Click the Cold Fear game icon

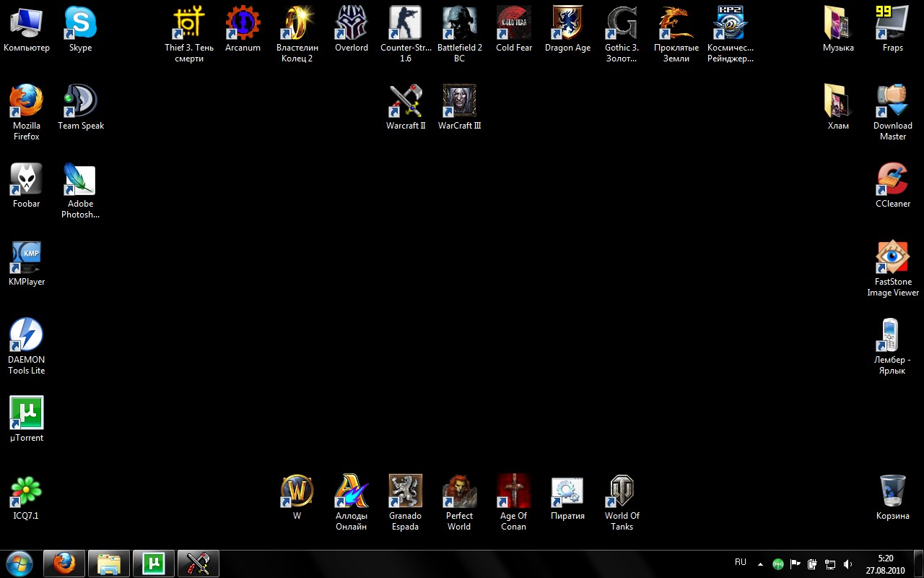pos(514,29)
